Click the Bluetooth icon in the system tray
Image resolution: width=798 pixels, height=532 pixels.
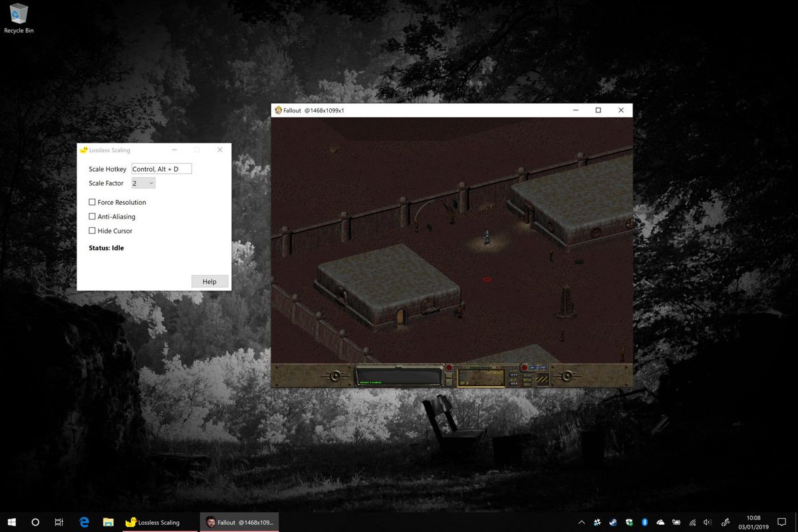point(644,522)
